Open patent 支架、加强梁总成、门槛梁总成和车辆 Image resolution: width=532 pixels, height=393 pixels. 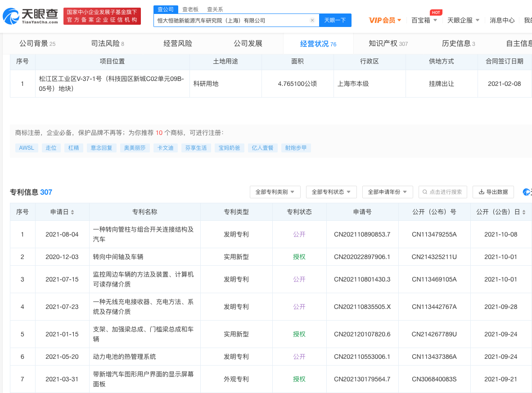tap(144, 334)
